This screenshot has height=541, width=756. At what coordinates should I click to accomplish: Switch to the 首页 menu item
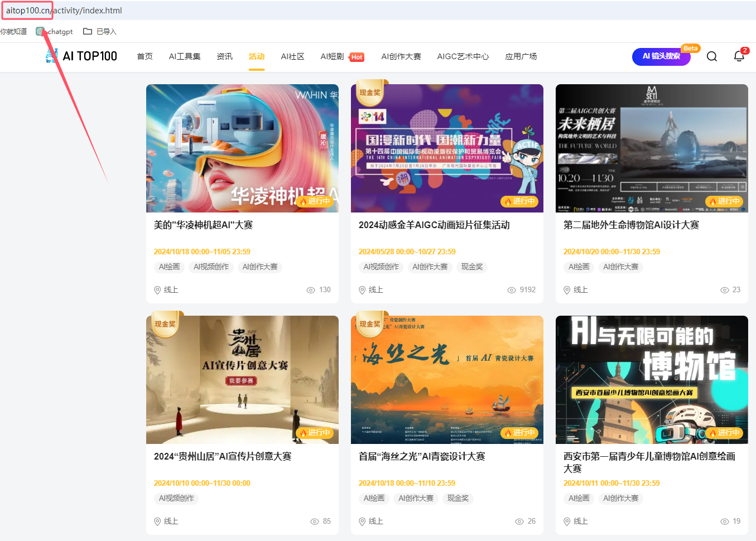coord(145,56)
